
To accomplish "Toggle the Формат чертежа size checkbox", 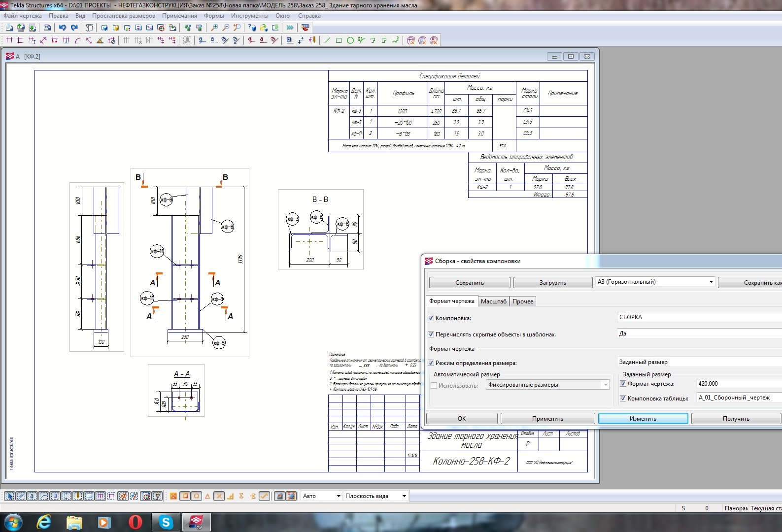I will (x=623, y=384).
